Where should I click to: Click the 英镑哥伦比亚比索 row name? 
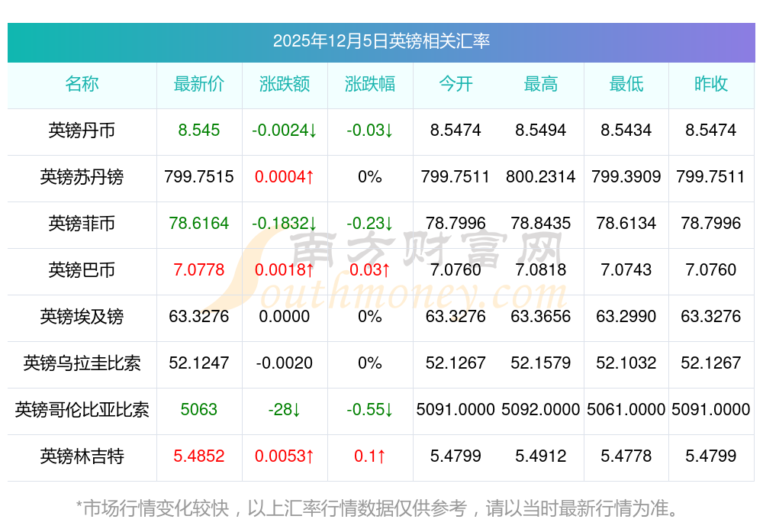[82, 410]
